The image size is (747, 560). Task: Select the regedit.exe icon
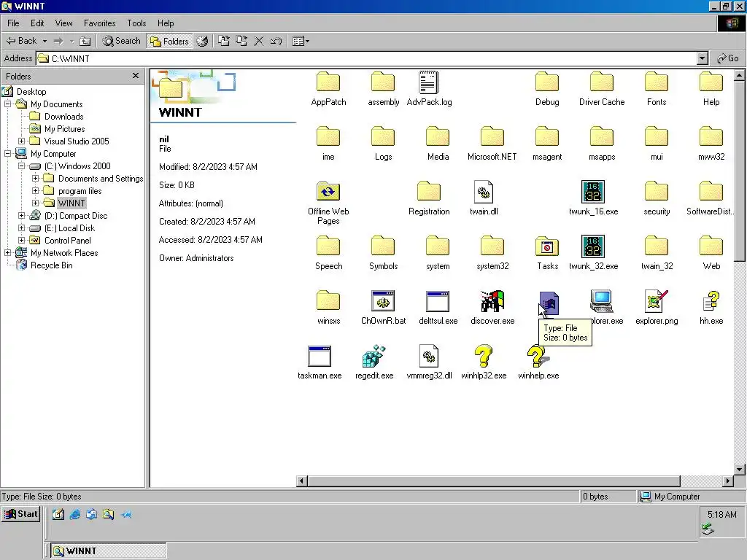(374, 356)
